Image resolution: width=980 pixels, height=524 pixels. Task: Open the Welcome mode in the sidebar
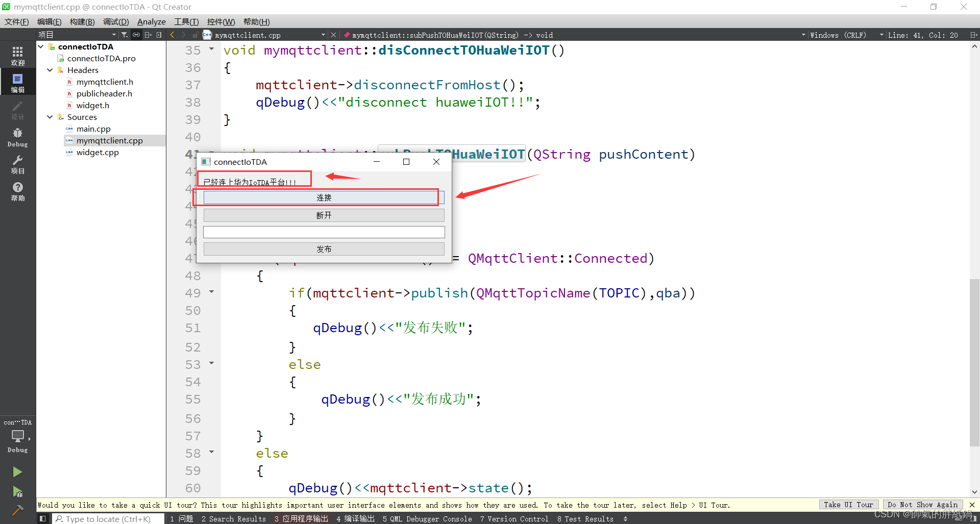18,56
